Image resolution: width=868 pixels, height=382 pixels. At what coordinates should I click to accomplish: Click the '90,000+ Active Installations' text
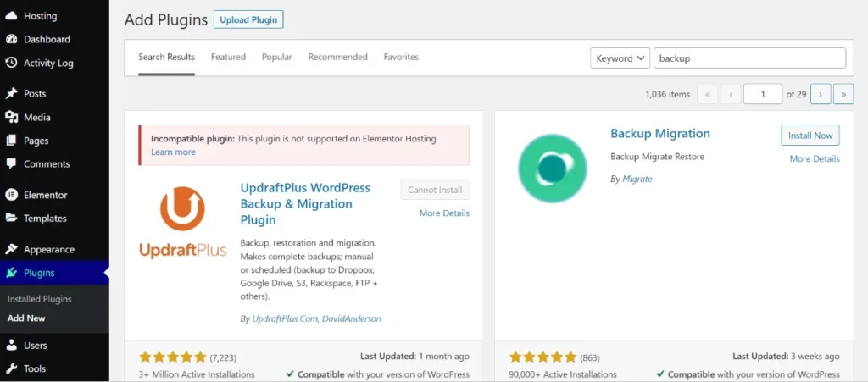(563, 375)
